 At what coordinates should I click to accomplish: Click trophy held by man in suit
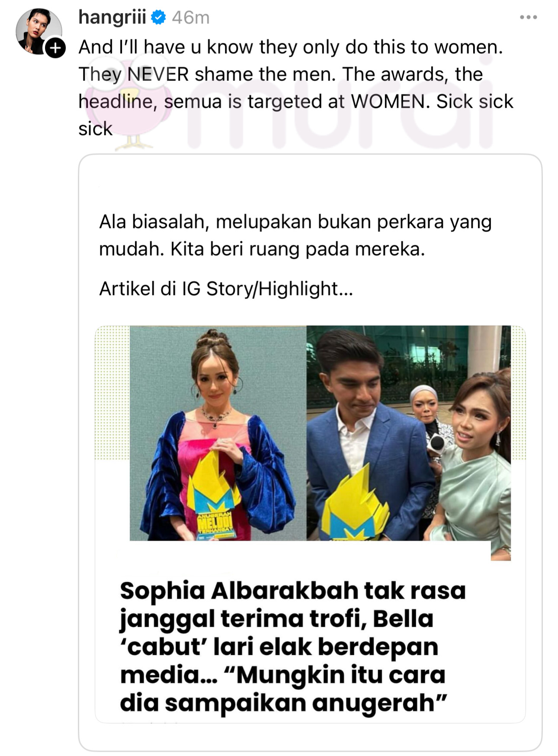point(355,506)
